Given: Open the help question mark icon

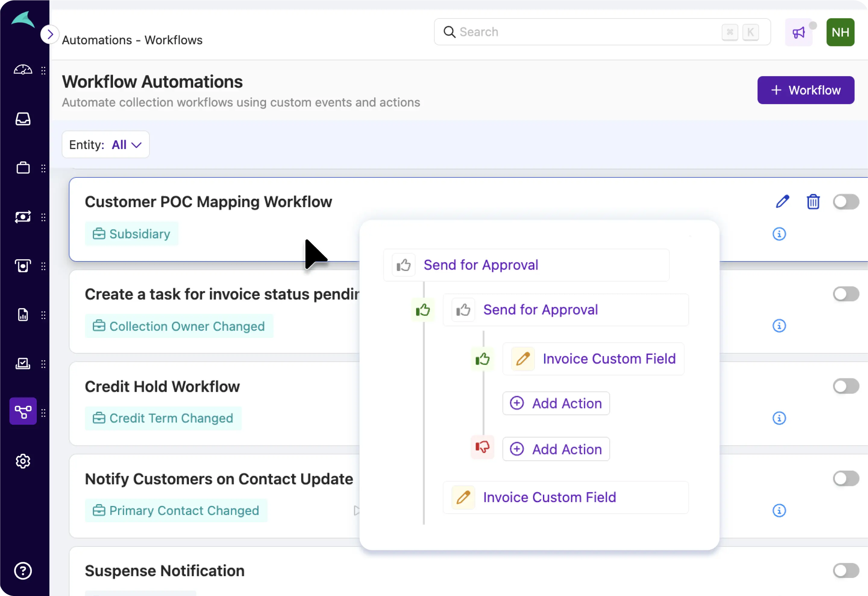Looking at the screenshot, I should click(x=23, y=571).
